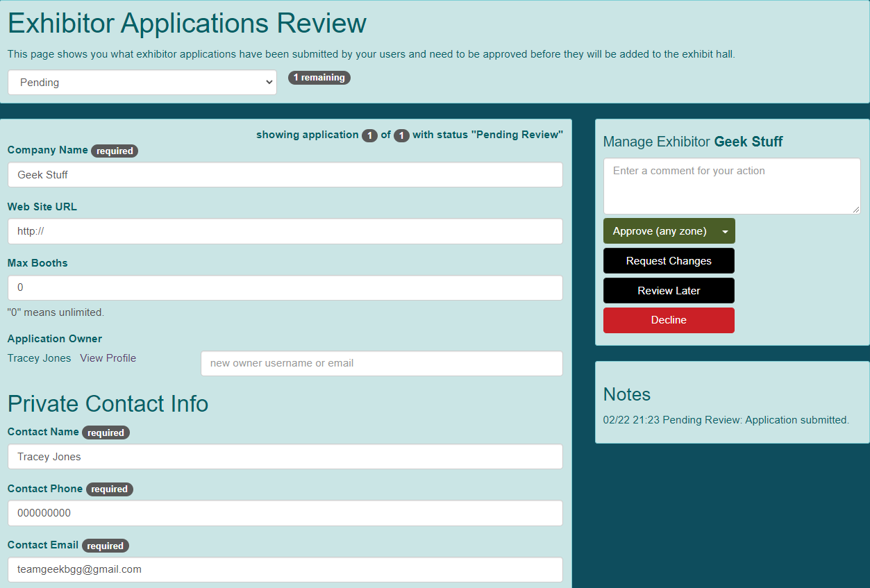This screenshot has height=588, width=870.
Task: Click the Notes panel heading
Action: 627,394
